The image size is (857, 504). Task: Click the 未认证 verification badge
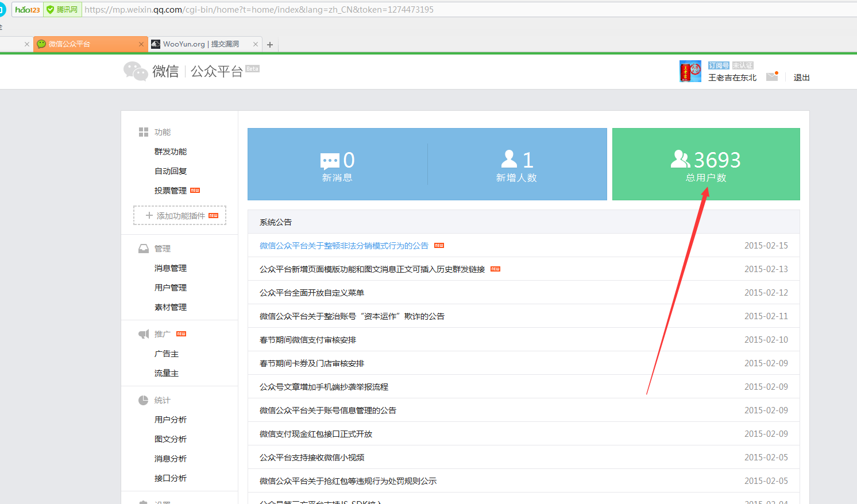tap(743, 65)
